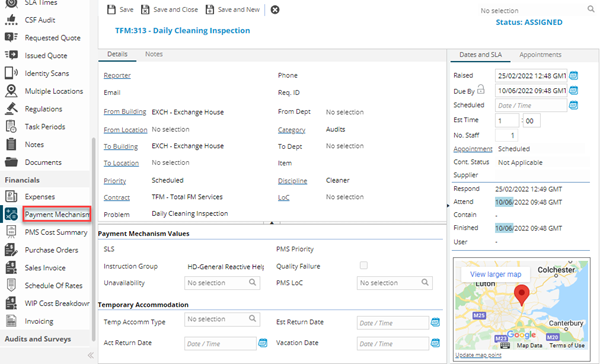Click the To Building link
600x364 pixels.
[121, 146]
